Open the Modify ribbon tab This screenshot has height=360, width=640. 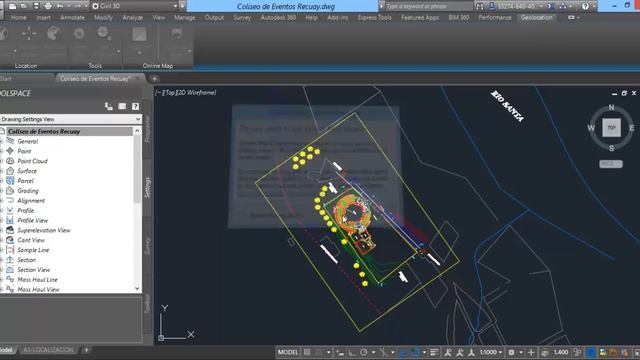pyautogui.click(x=103, y=18)
